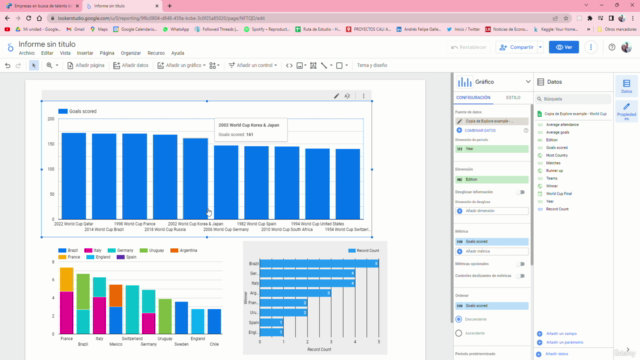Open the three-dot menu above the bar chart
The width and height of the screenshot is (640, 360).
[x=364, y=96]
